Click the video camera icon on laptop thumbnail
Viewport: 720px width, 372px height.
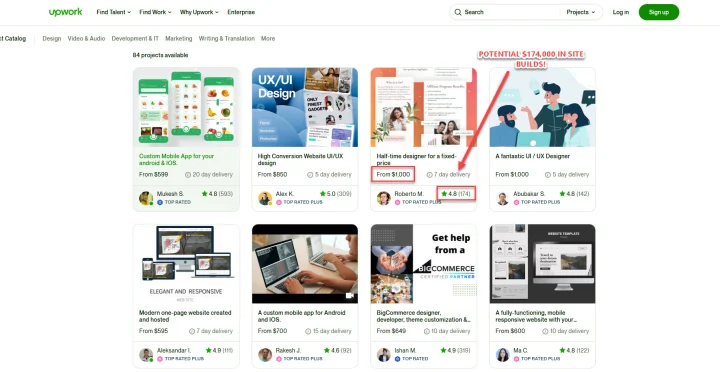(350, 296)
